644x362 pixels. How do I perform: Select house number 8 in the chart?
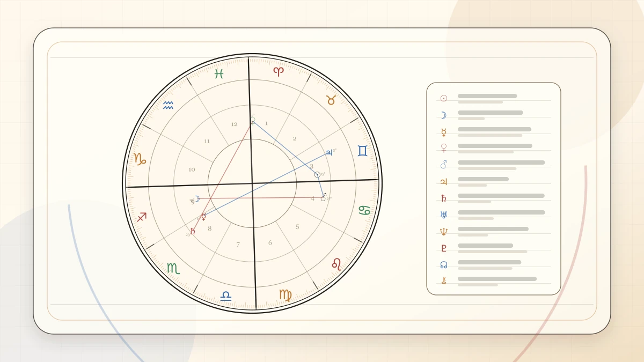(209, 228)
